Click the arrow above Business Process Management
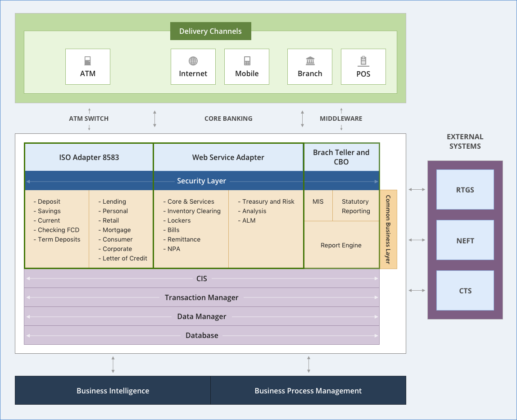 [308, 364]
